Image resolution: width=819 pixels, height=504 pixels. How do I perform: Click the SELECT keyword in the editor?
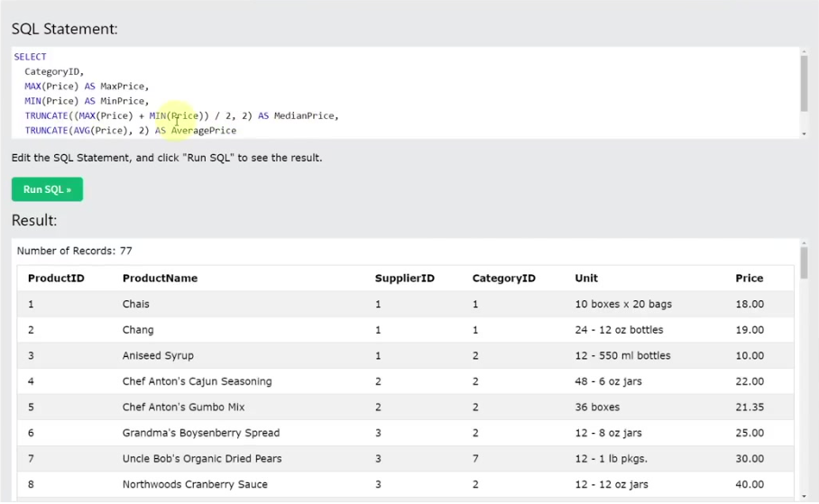30,57
